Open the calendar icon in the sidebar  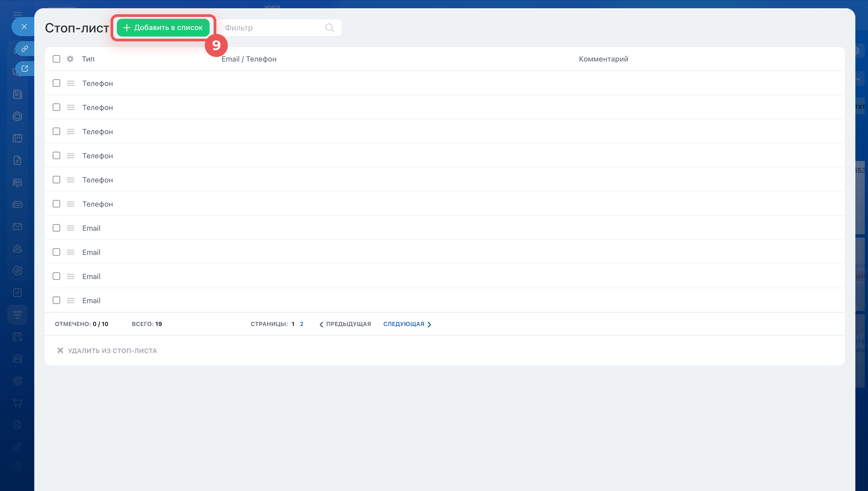tap(18, 138)
